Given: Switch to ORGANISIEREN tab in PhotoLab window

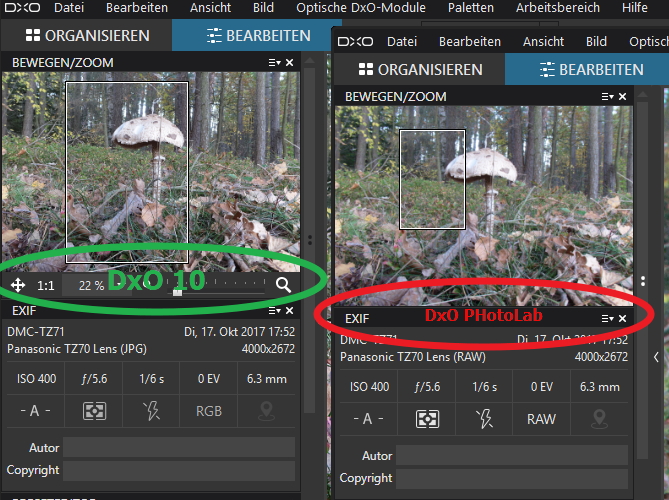Looking at the screenshot, I should click(x=420, y=70).
